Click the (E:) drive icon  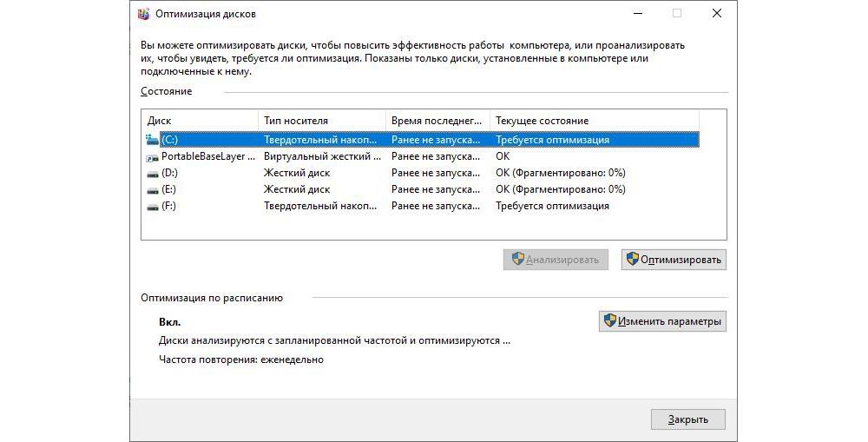(x=152, y=190)
